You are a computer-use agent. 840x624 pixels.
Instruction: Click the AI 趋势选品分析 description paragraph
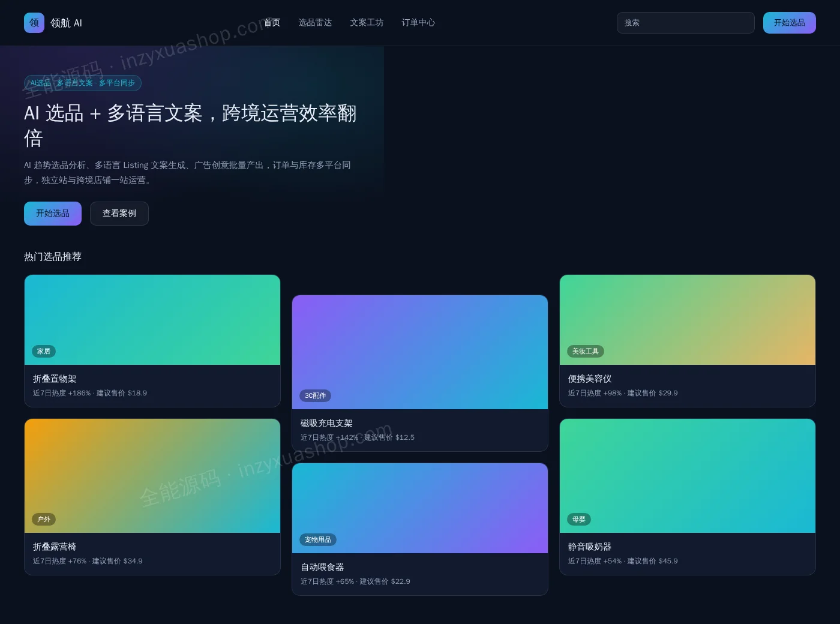(x=188, y=172)
